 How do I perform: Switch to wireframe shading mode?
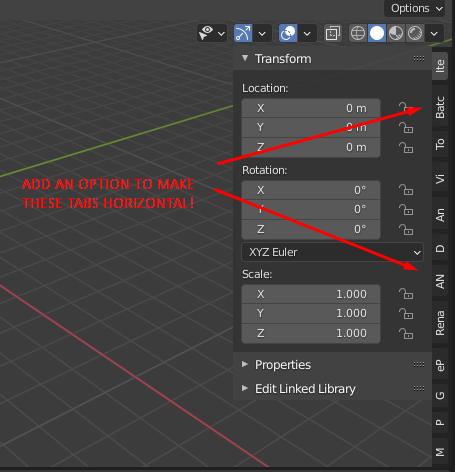[358, 33]
